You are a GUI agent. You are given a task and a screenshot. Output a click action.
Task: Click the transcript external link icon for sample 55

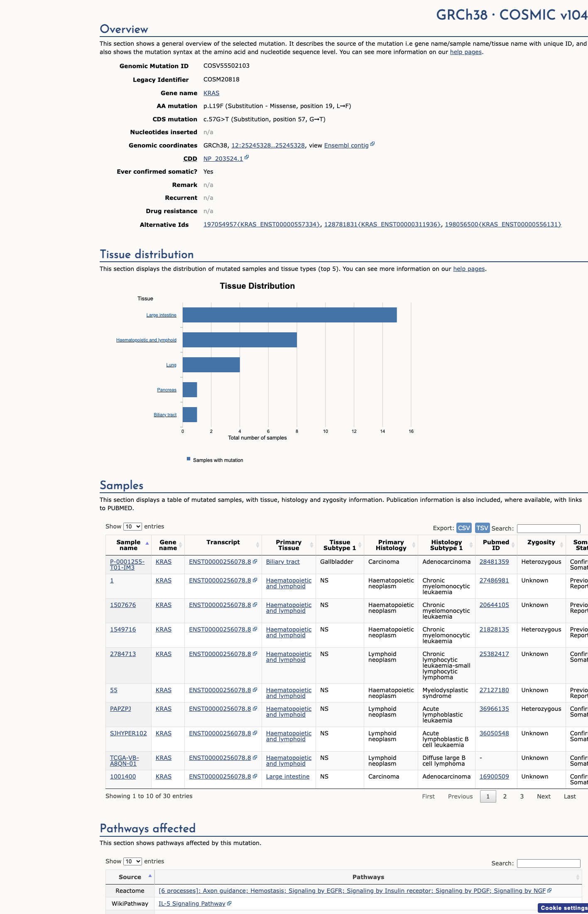(255, 690)
